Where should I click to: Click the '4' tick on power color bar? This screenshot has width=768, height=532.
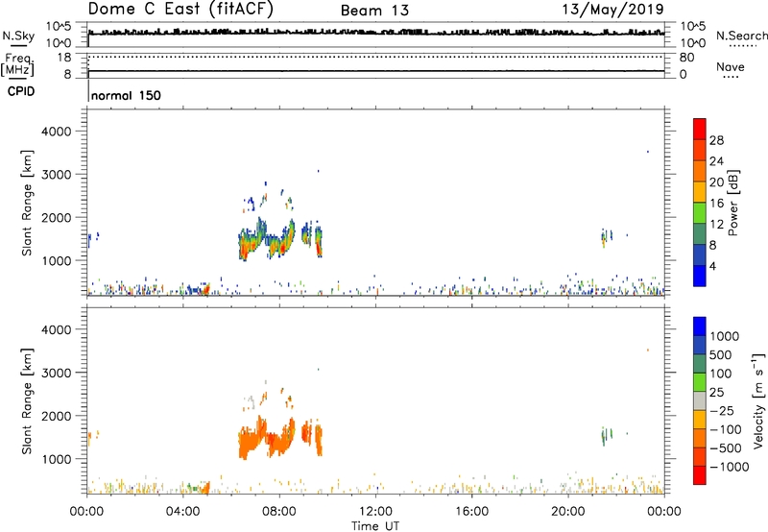[x=712, y=266]
